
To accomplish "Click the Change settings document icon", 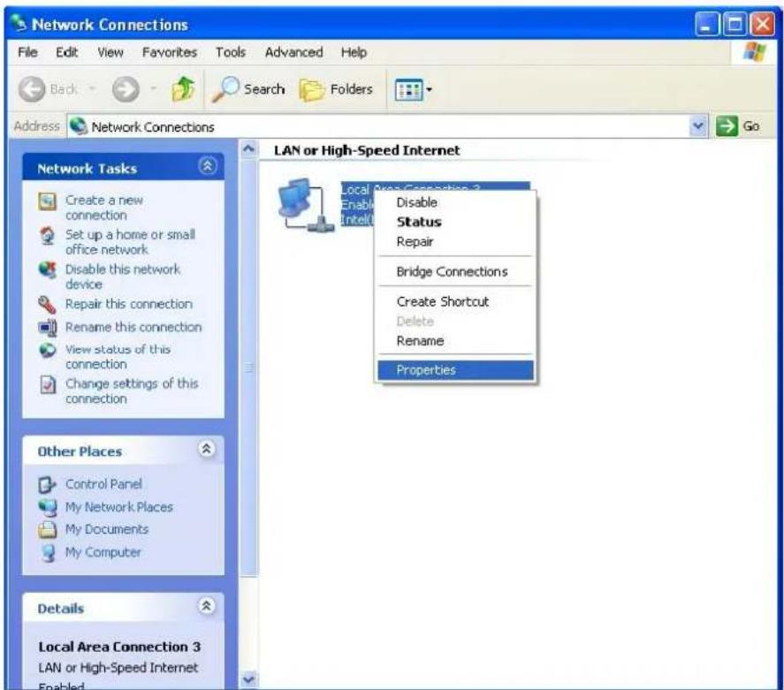I will pyautogui.click(x=48, y=384).
